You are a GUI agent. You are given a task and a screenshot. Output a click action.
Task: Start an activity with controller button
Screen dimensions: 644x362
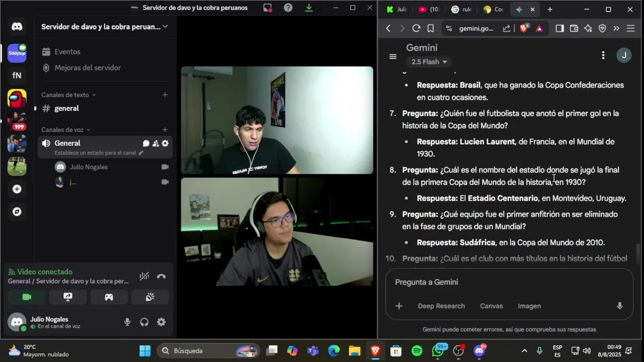click(109, 297)
